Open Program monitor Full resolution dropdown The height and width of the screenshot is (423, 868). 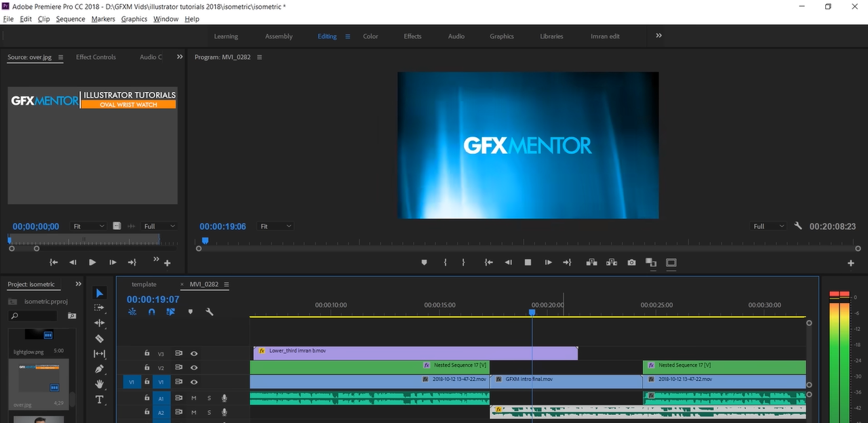coord(770,226)
